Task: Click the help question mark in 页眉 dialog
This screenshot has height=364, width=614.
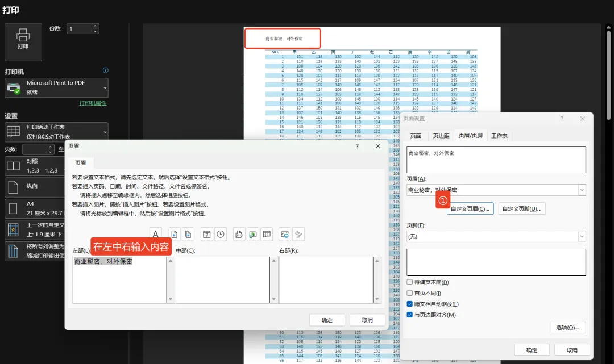Action: click(x=357, y=146)
